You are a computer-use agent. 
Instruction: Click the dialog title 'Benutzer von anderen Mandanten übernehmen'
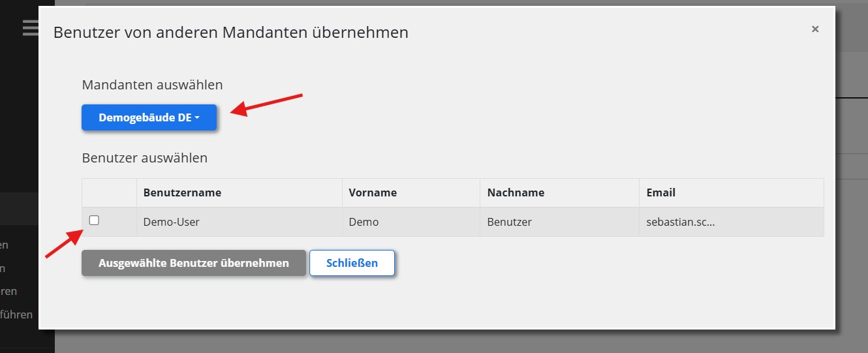point(230,33)
